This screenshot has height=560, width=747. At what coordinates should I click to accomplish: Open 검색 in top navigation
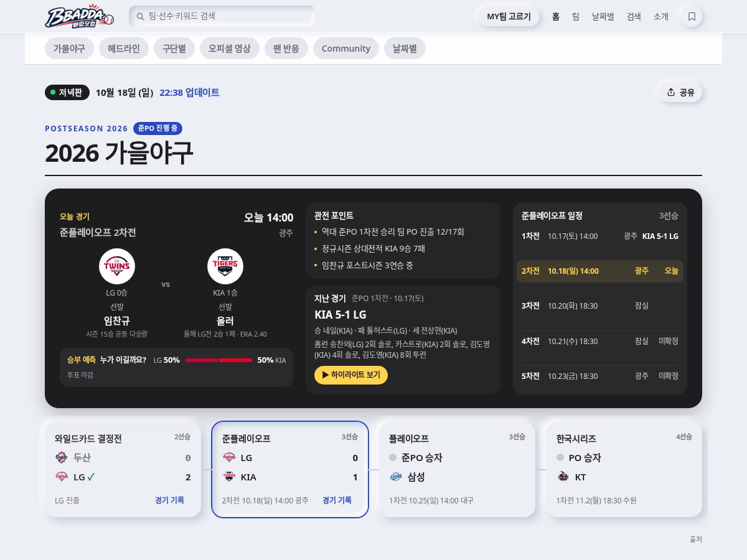tap(634, 17)
